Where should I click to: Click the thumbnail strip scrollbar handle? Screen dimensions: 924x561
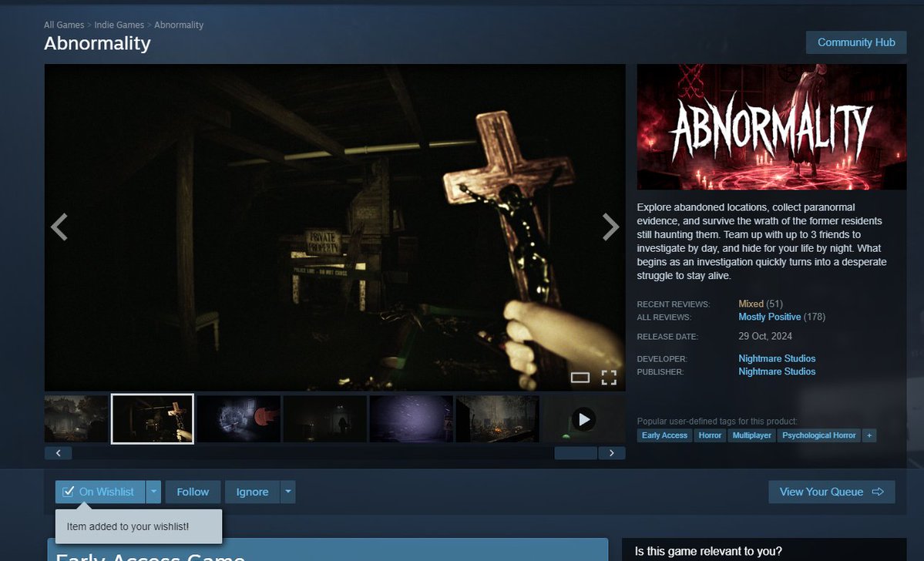click(576, 453)
